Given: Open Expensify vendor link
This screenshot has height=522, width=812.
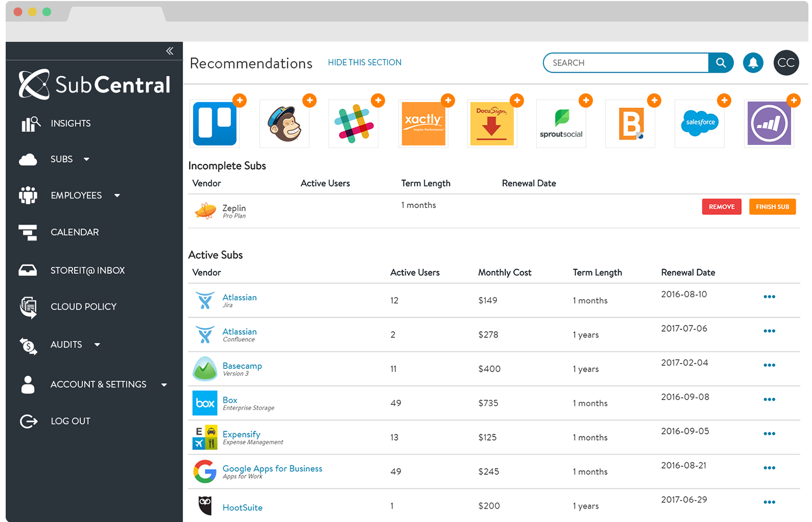Looking at the screenshot, I should 241,435.
